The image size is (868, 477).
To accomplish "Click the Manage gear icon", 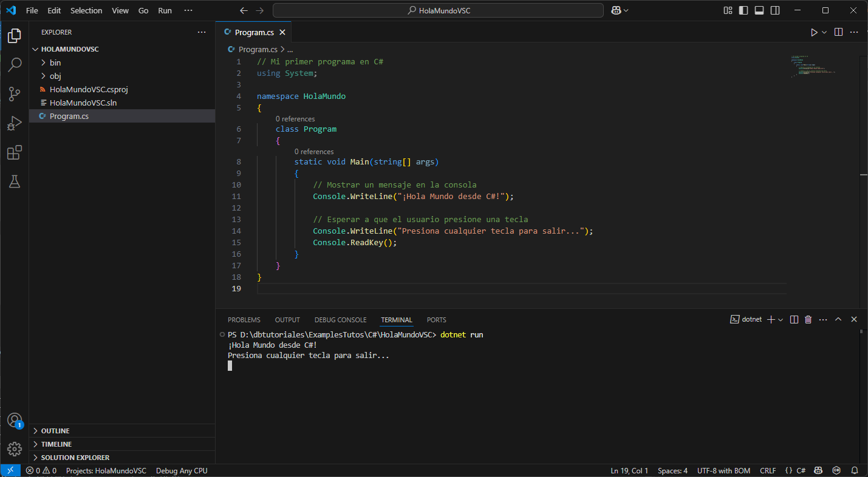I will click(x=15, y=449).
